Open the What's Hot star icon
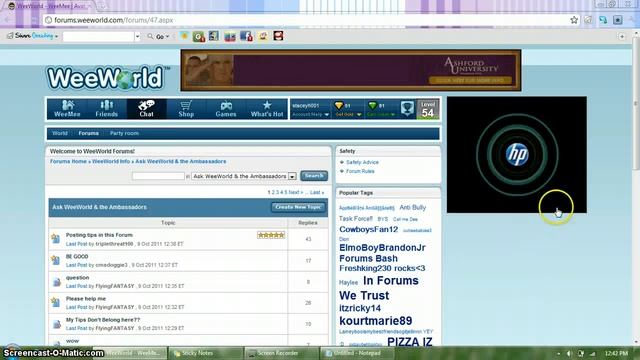Screen dimensions: 640x360 (x=267, y=105)
